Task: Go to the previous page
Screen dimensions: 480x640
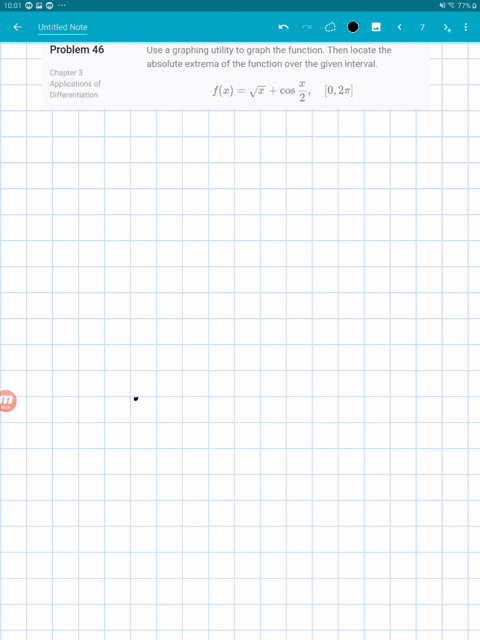Action: pos(399,27)
